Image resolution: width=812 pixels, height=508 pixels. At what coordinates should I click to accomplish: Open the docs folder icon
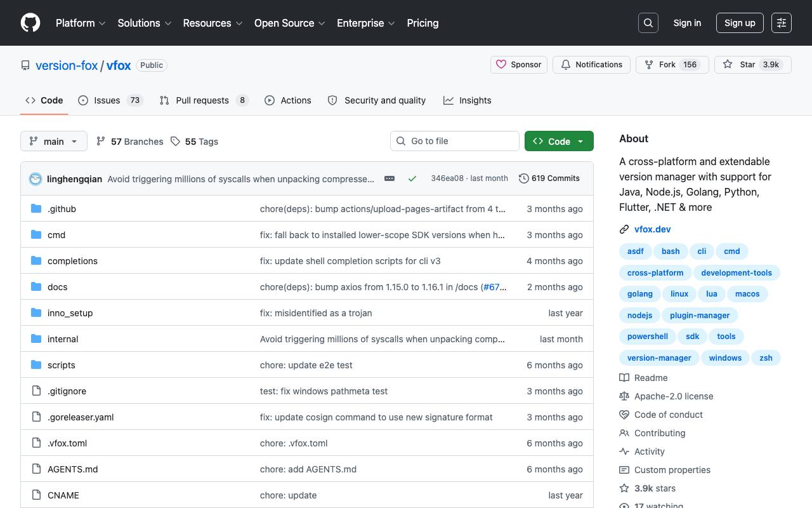tap(36, 287)
